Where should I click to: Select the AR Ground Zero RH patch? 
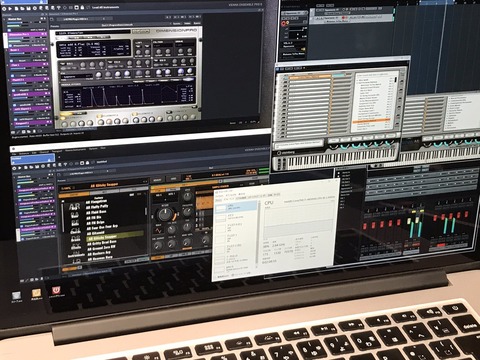[101, 248]
